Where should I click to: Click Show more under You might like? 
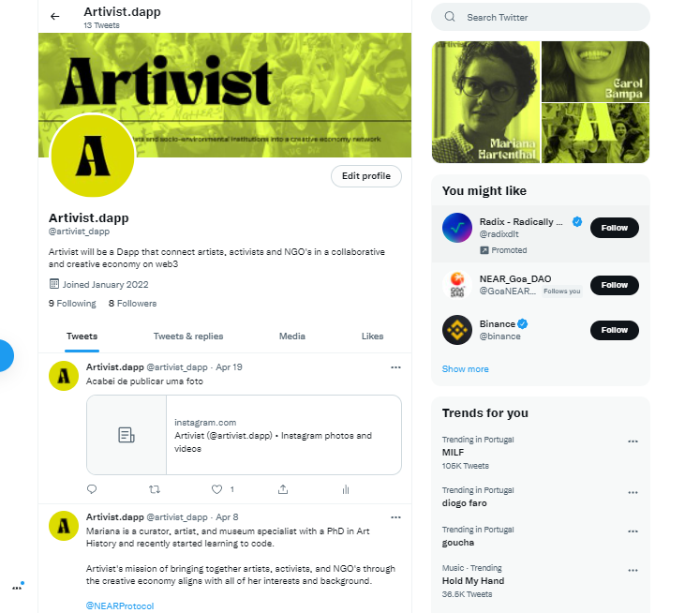coord(465,369)
